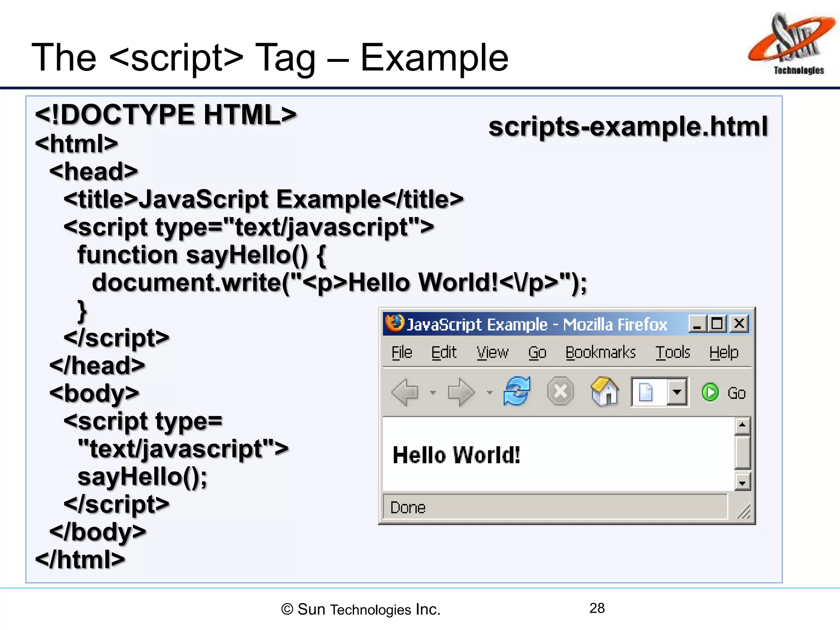Viewport: 840px width, 630px height.
Task: Click the Back arrow in Firefox toolbar
Action: (405, 393)
